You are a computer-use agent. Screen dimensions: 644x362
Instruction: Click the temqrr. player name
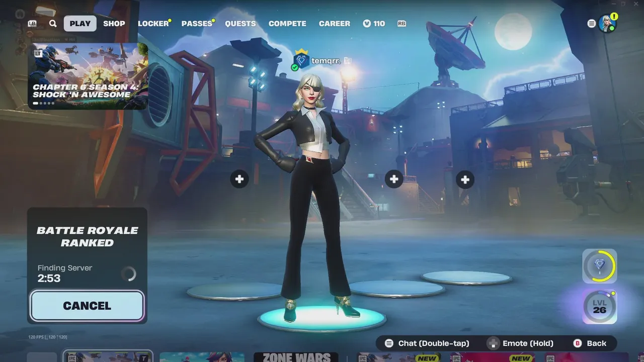[326, 61]
